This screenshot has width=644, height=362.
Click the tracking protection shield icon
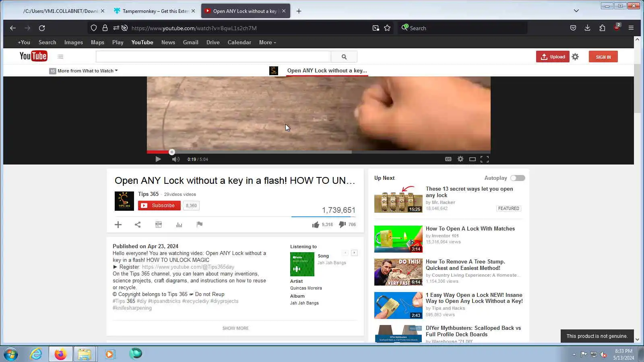(94, 28)
